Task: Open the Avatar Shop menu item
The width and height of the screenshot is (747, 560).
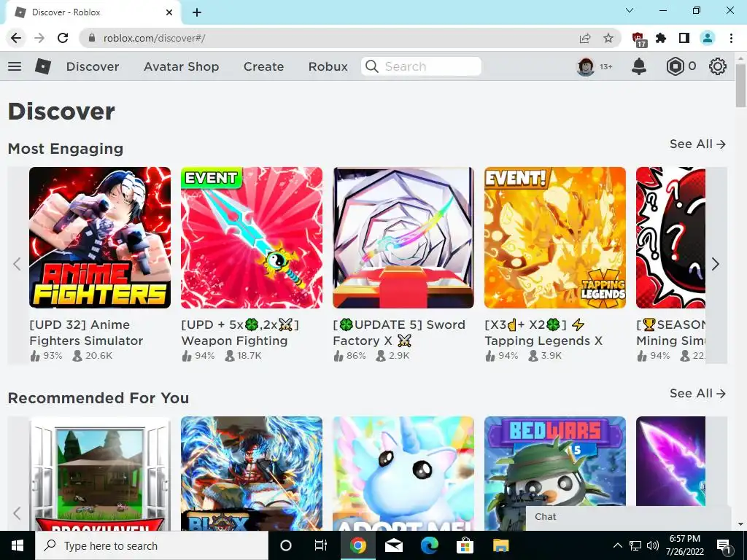Action: (181, 66)
